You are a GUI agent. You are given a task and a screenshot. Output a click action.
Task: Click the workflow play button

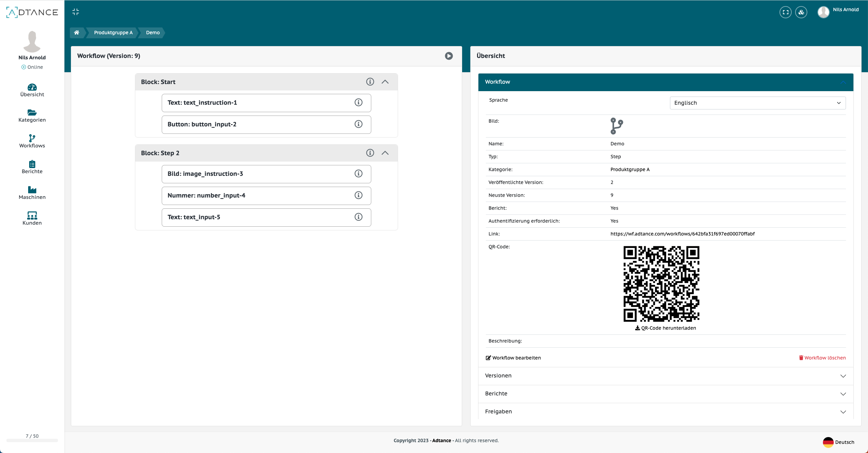(449, 56)
